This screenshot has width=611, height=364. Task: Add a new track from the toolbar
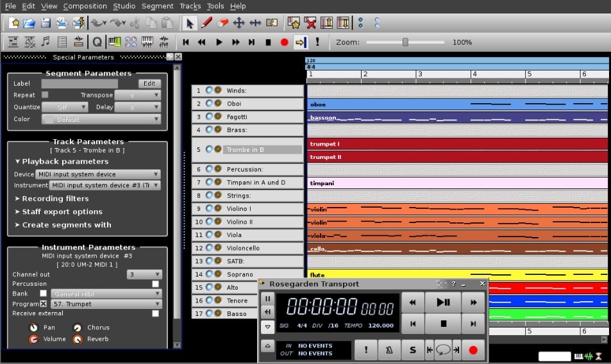coord(294,23)
